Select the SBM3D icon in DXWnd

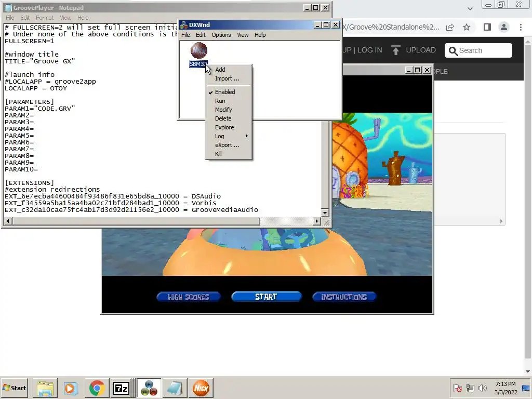(199, 54)
